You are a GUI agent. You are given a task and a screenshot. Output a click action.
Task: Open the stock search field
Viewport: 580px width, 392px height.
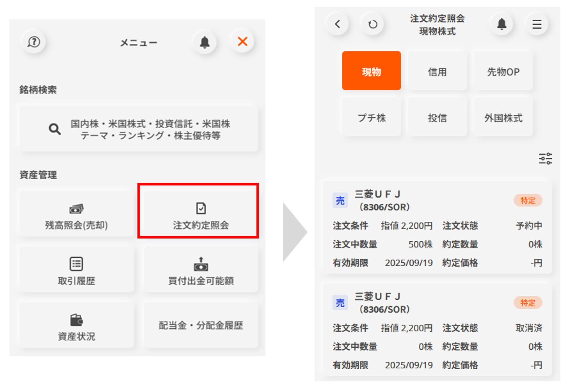(139, 129)
